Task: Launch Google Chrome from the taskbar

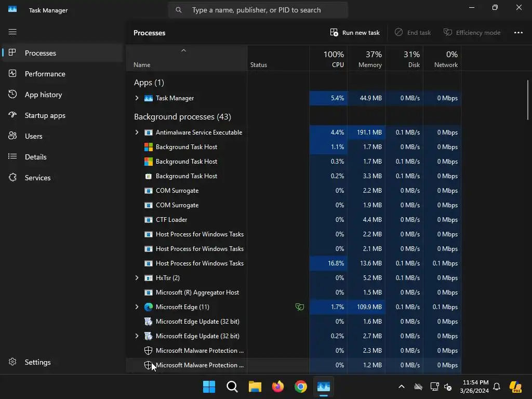Action: tap(301, 387)
